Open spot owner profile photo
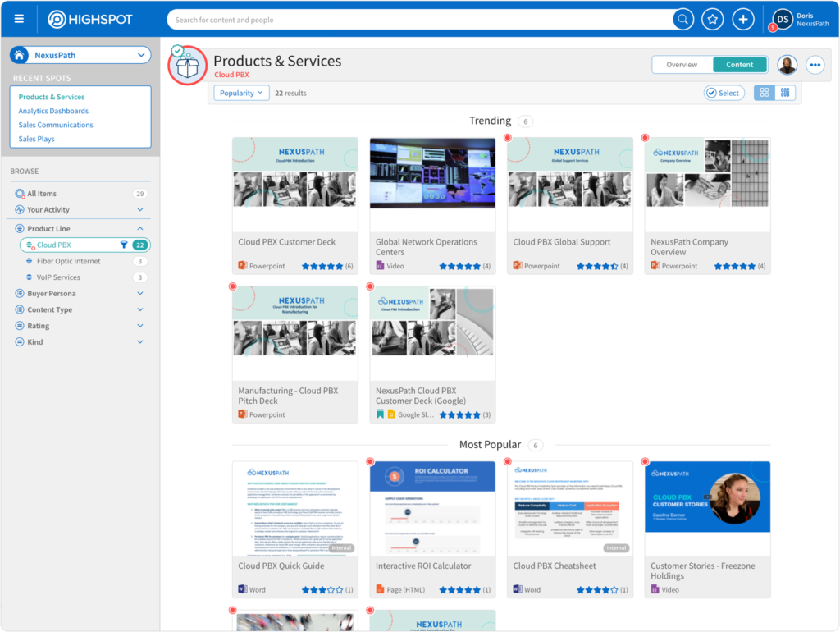 coord(787,65)
